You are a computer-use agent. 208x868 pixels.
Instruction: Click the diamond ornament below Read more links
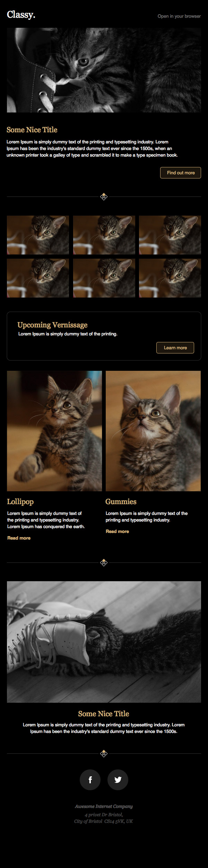pos(104,562)
